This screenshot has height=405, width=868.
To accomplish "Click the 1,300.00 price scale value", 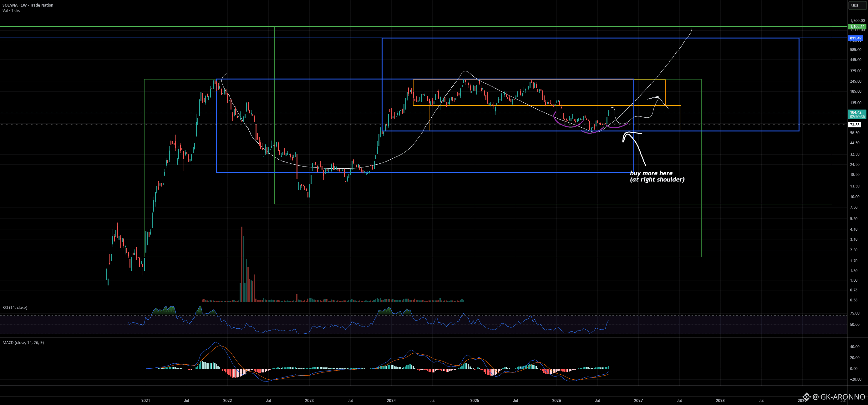I will click(x=857, y=21).
